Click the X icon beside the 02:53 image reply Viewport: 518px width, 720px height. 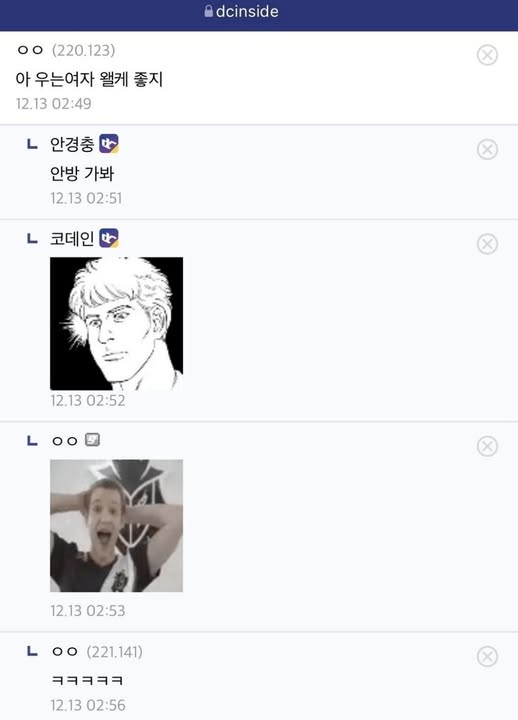point(487,446)
